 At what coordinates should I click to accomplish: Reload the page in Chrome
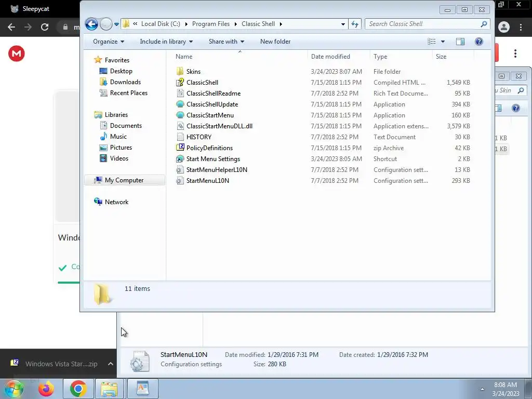[x=45, y=27]
